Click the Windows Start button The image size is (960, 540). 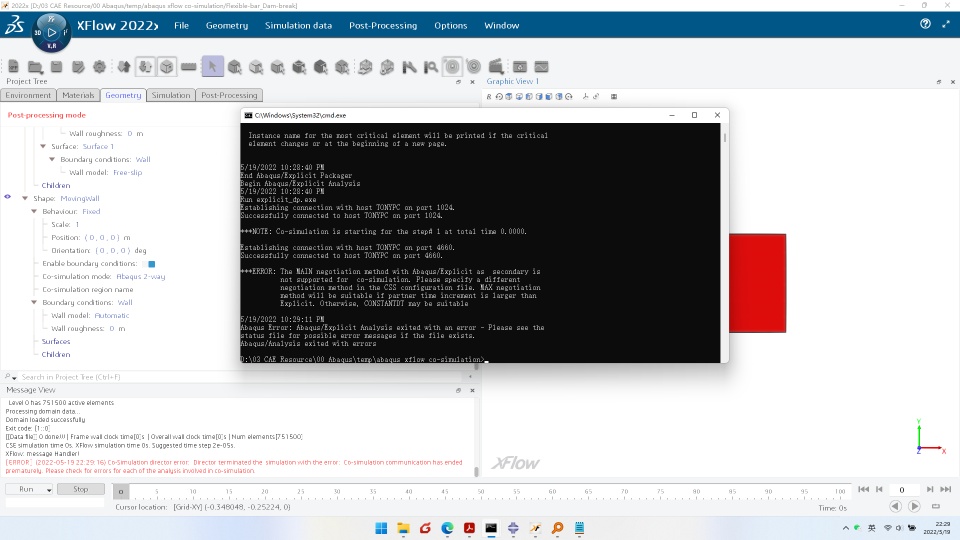pos(381,528)
